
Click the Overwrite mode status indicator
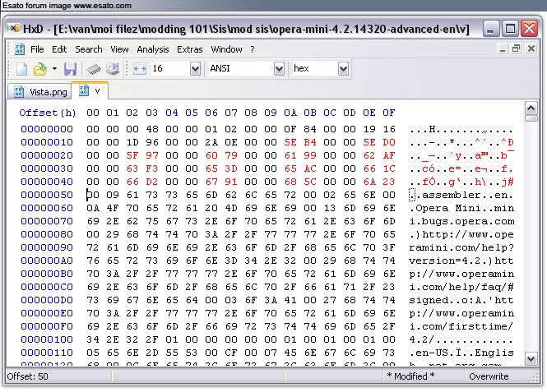click(489, 376)
